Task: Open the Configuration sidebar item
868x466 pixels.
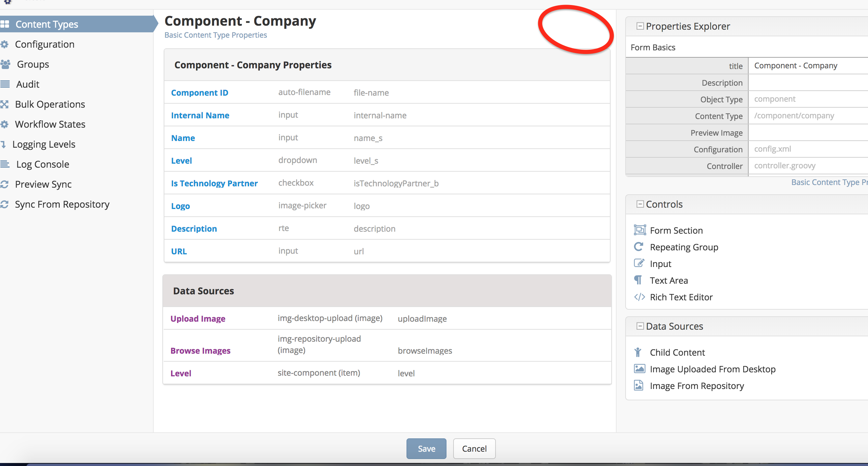Action: click(x=44, y=44)
